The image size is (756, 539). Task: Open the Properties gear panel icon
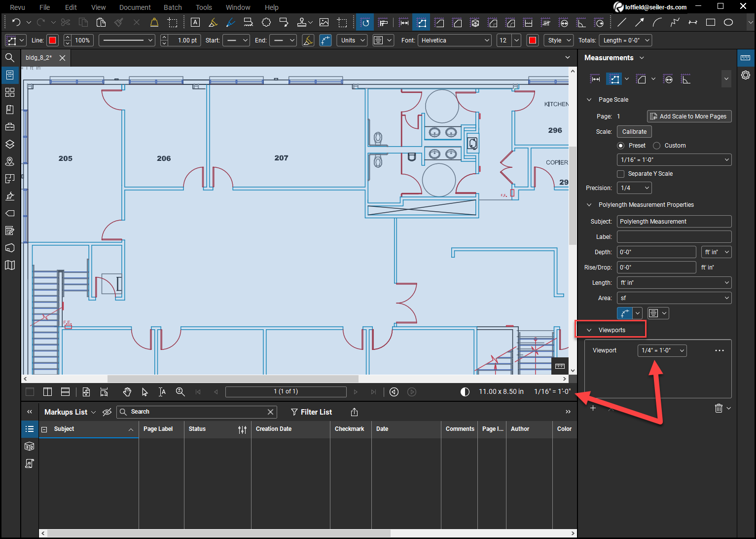[x=746, y=75]
